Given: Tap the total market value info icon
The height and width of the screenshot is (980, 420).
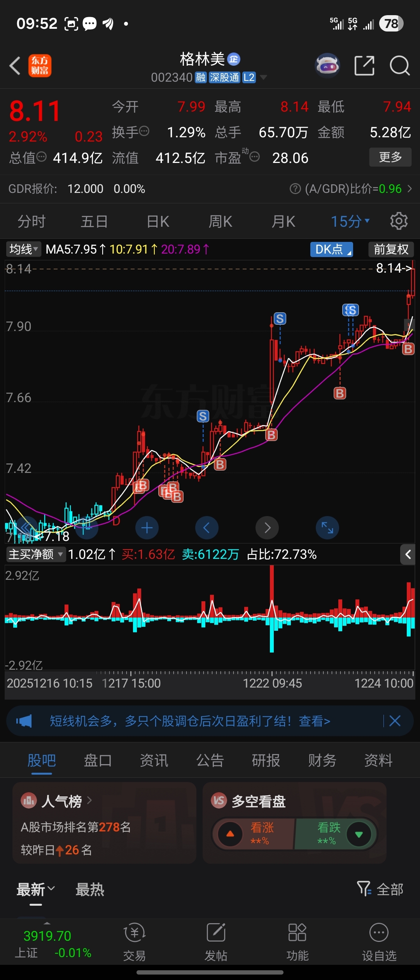Looking at the screenshot, I should 42,157.
